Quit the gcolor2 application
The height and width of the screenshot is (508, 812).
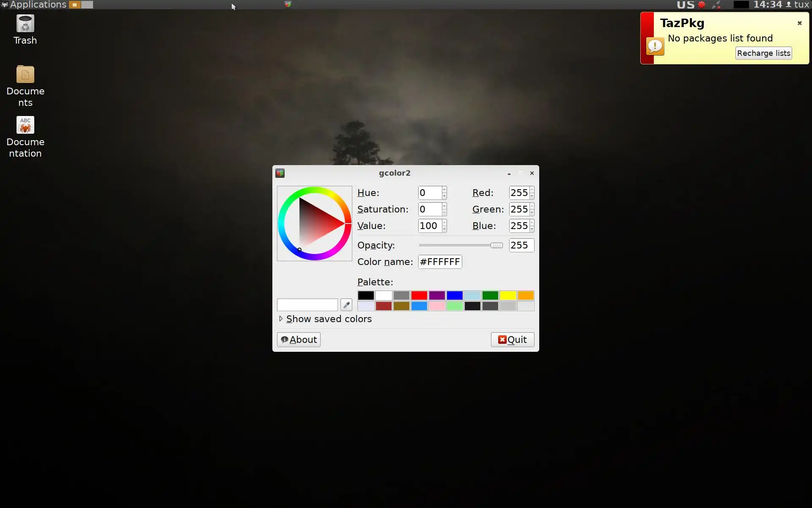(x=512, y=340)
